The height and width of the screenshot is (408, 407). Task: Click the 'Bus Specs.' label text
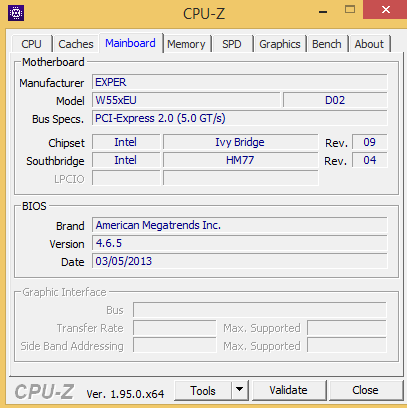(58, 119)
